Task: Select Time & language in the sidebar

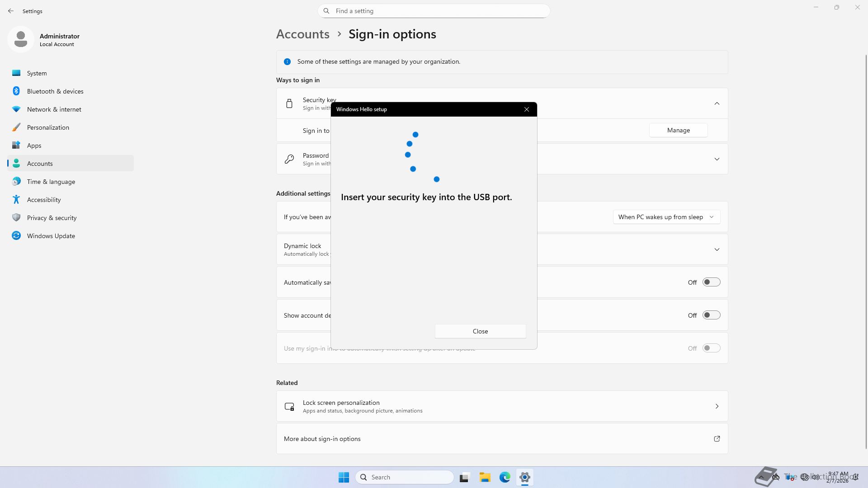Action: tap(51, 182)
